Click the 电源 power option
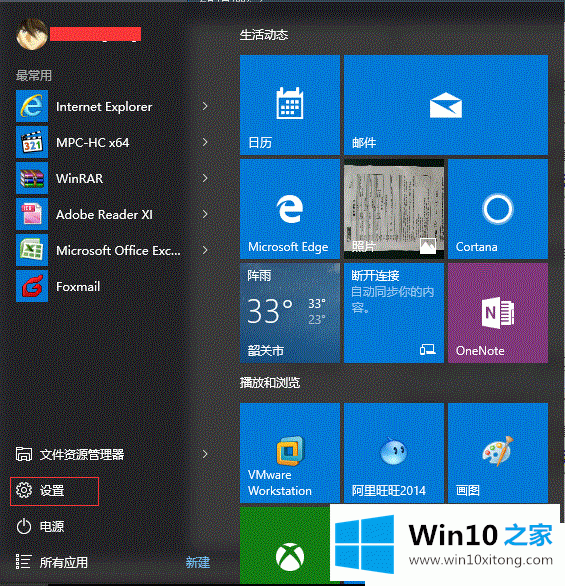The image size is (565, 586). pyautogui.click(x=40, y=527)
